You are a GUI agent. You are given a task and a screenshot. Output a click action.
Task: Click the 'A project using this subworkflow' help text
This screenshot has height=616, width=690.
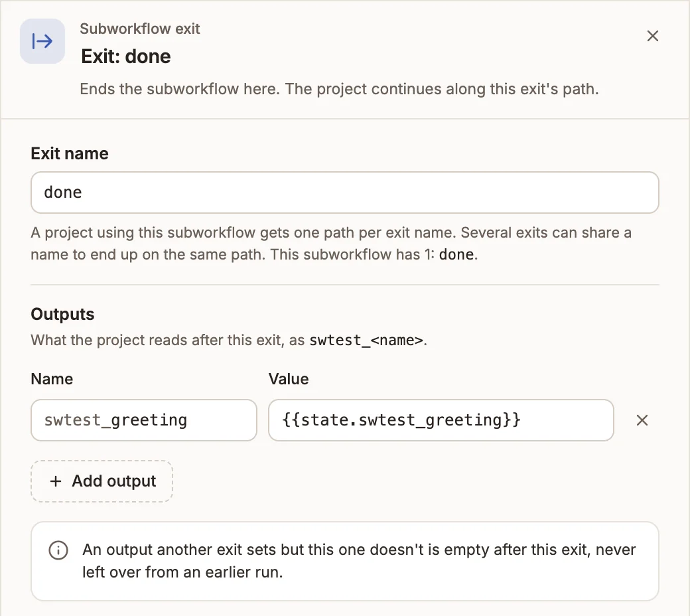pos(331,244)
